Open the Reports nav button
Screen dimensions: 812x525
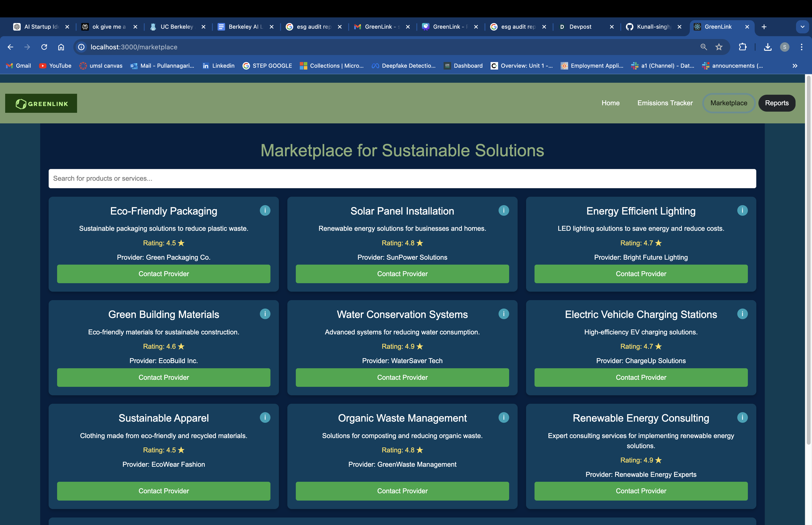click(777, 103)
